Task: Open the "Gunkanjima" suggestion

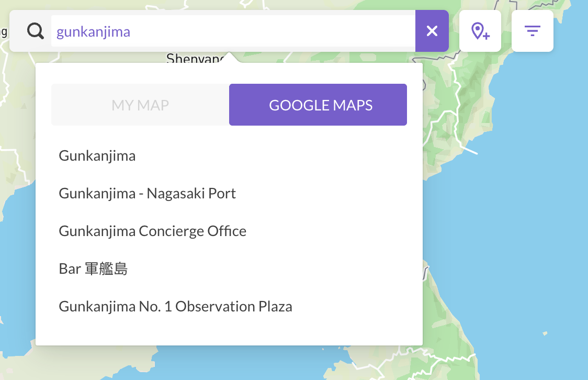Action: 97,155
